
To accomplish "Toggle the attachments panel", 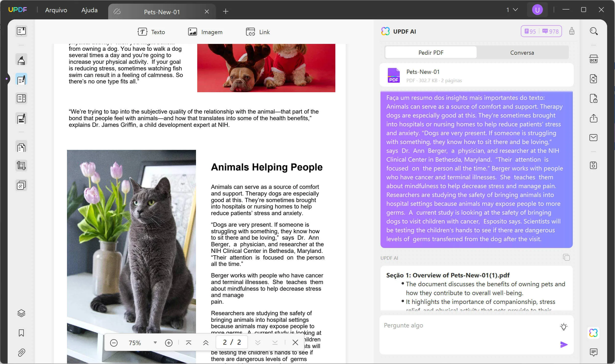I will pos(21,352).
